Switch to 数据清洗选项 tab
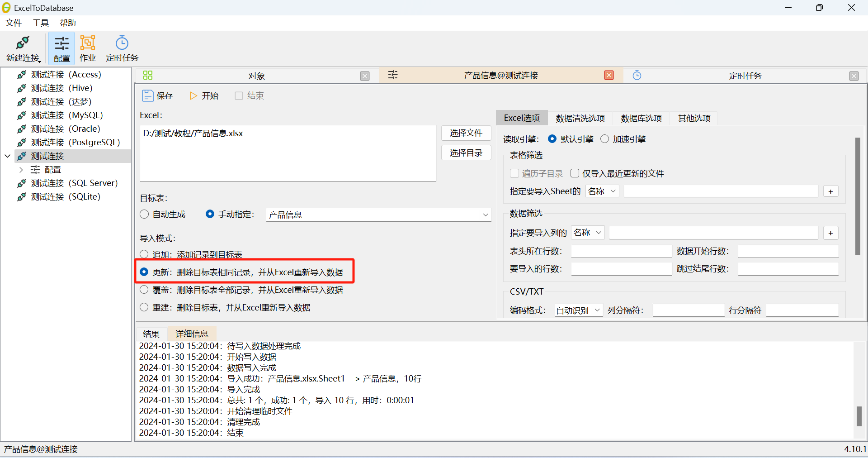The width and height of the screenshot is (868, 458). (x=580, y=118)
